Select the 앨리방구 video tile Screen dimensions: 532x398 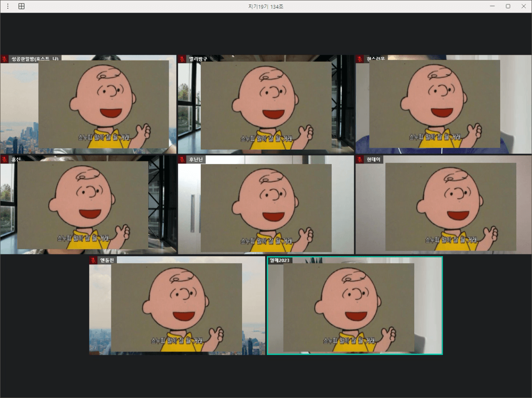click(x=266, y=104)
